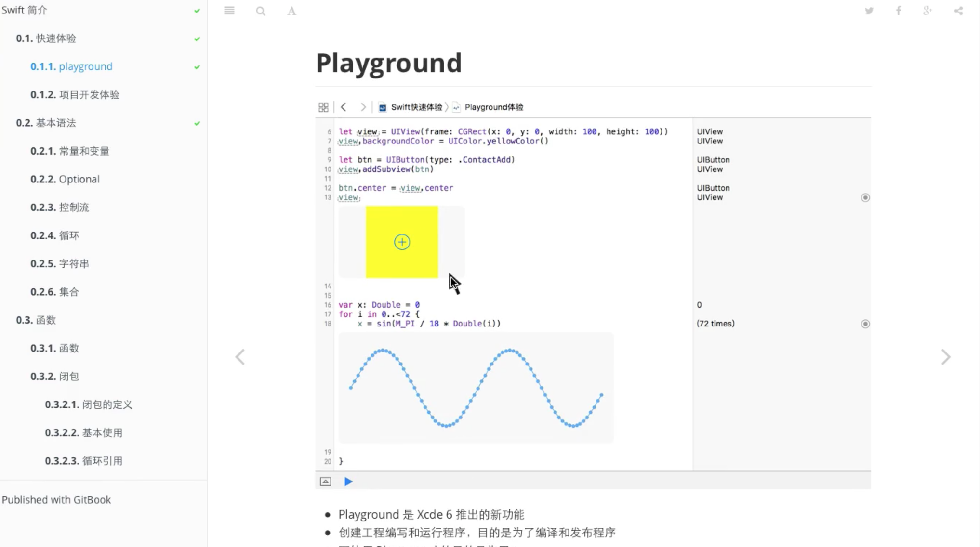Image resolution: width=980 pixels, height=547 pixels.
Task: Share page on Google Plus
Action: [927, 11]
